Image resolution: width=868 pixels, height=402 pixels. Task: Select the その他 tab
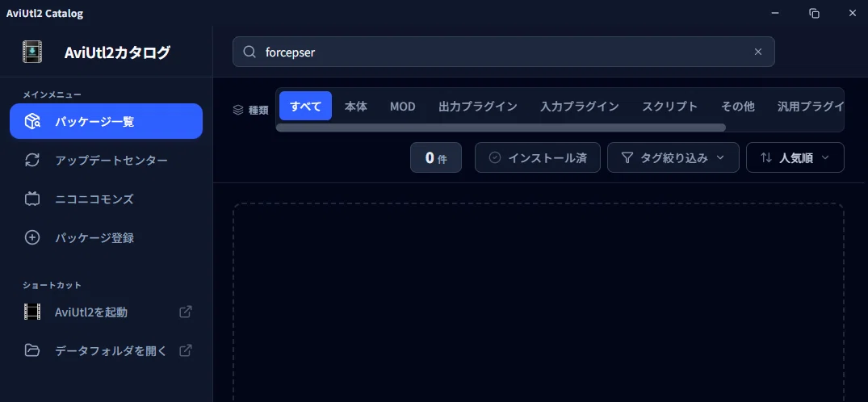coord(738,106)
